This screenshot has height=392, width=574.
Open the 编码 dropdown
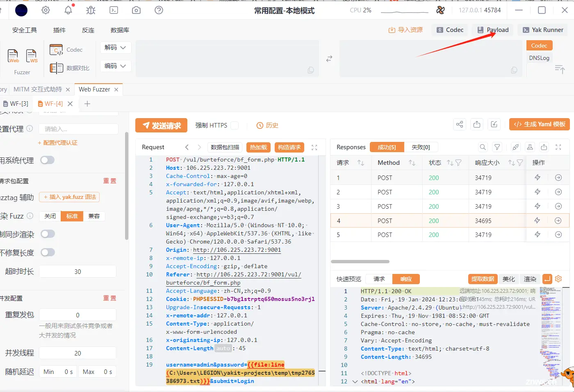115,66
